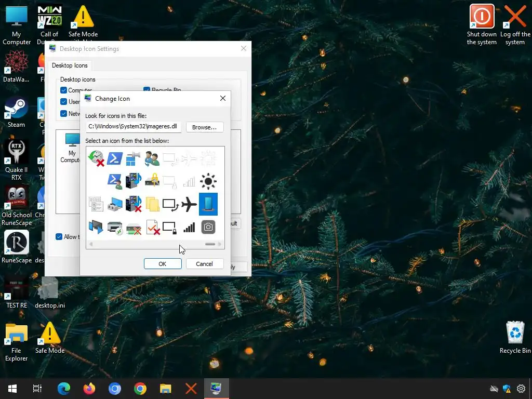Viewport: 532px width, 399px height.
Task: Select the black sun brightness icon
Action: point(208,181)
